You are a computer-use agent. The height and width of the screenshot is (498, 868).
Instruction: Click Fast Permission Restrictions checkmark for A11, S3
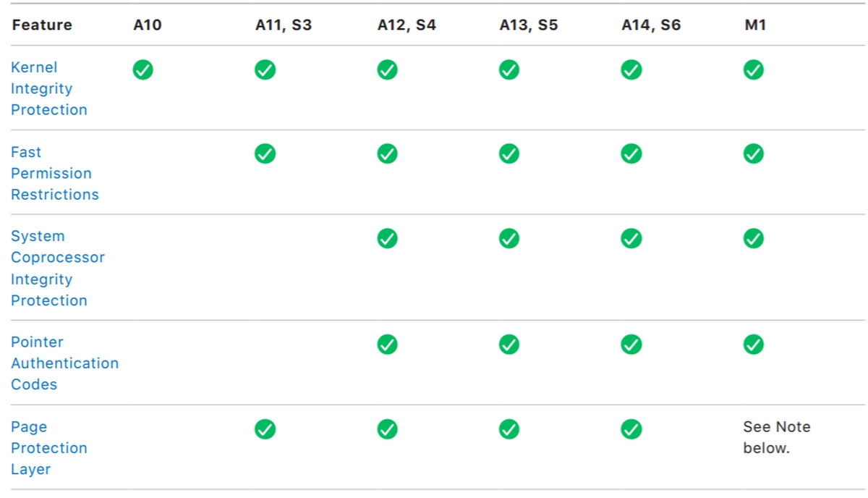[265, 154]
